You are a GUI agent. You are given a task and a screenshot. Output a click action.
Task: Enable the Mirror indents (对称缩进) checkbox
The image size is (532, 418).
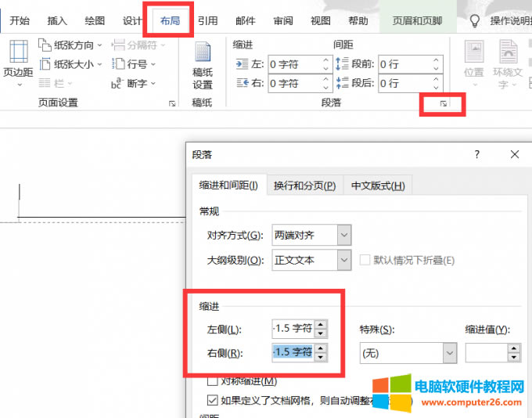coord(212,381)
